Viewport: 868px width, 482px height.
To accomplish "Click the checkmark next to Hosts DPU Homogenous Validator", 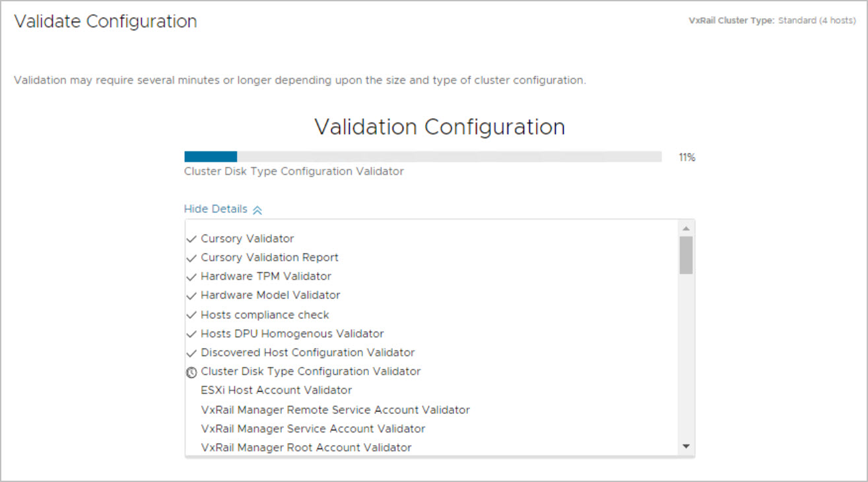I will 191,334.
